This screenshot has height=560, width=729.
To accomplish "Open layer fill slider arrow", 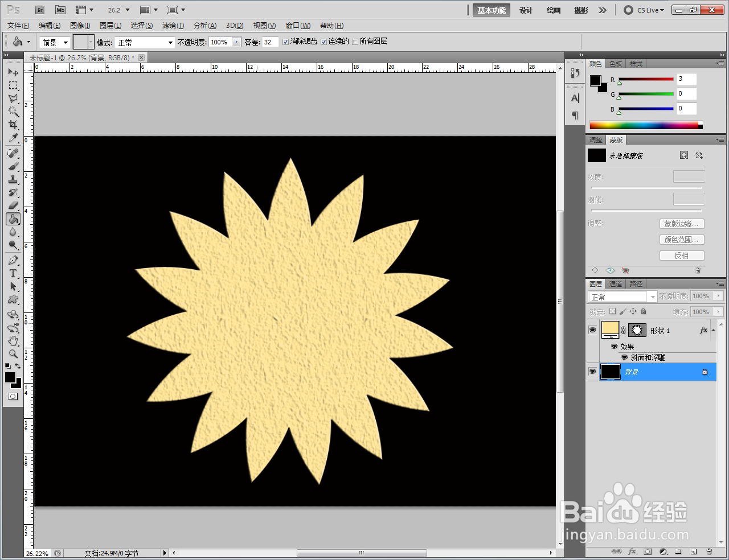I will [x=719, y=312].
